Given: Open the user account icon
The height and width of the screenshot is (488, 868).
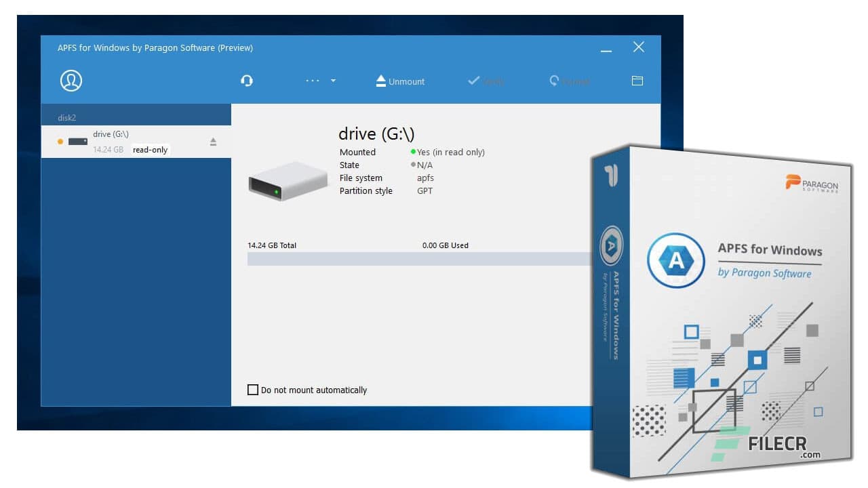Looking at the screenshot, I should pos(71,80).
